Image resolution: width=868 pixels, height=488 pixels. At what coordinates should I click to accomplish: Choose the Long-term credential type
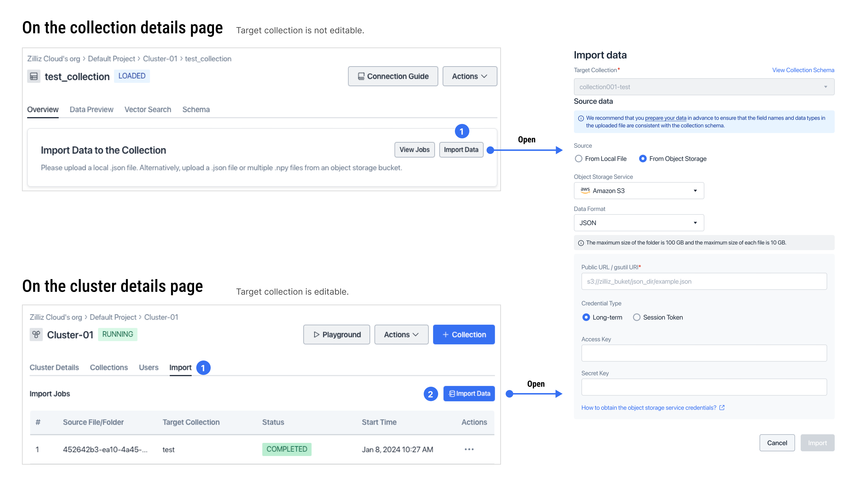click(586, 317)
